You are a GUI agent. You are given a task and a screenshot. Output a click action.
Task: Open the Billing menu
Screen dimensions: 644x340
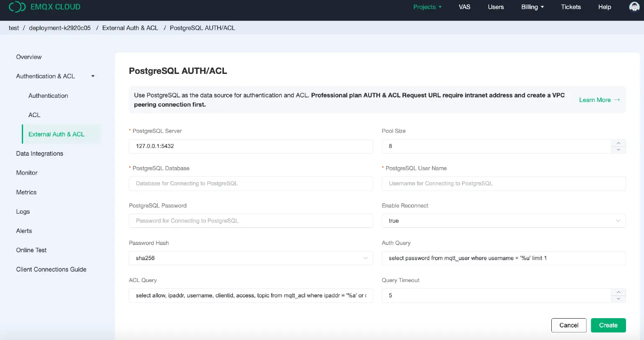(532, 7)
